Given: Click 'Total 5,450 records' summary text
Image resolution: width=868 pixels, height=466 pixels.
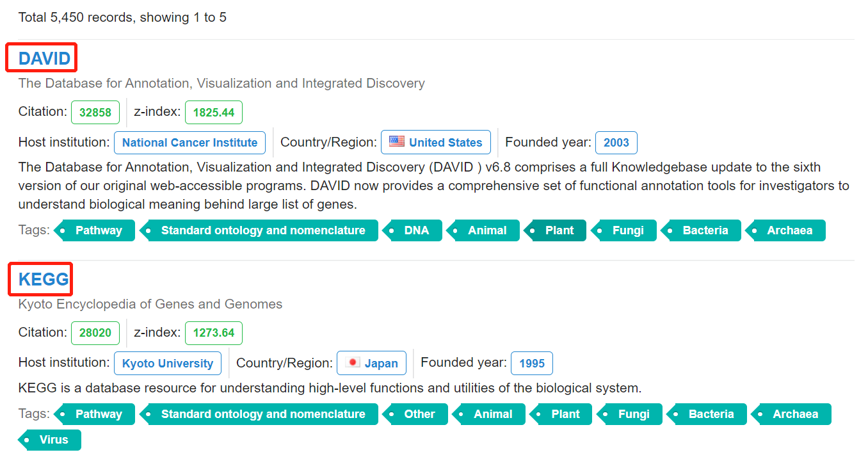Looking at the screenshot, I should pos(122,17).
